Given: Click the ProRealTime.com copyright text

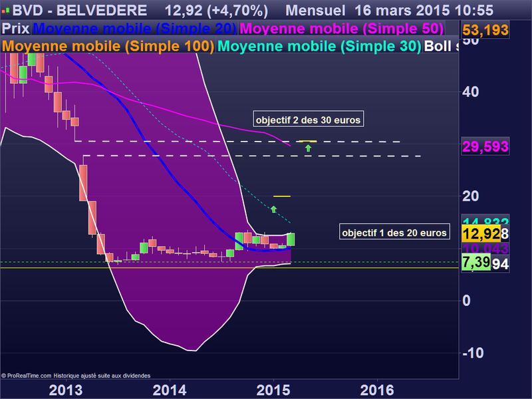Looking at the screenshot, I should (x=76, y=376).
